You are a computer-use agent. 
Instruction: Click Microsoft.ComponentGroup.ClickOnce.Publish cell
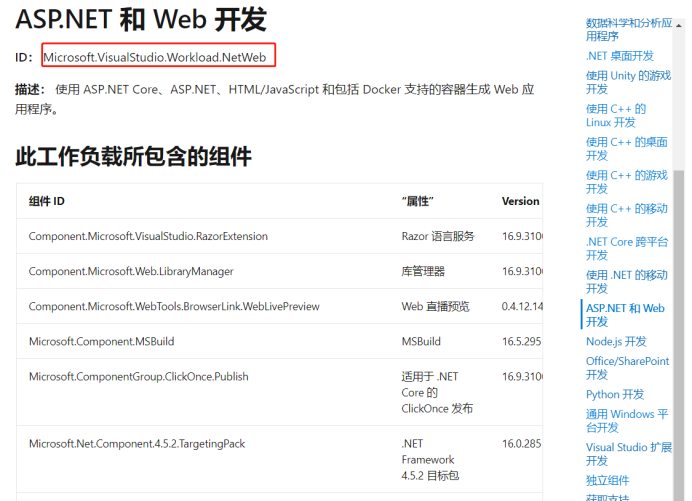(139, 377)
